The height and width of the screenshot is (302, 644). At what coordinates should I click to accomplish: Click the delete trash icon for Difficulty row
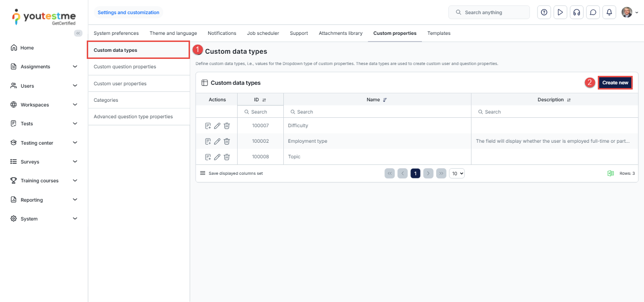227,126
